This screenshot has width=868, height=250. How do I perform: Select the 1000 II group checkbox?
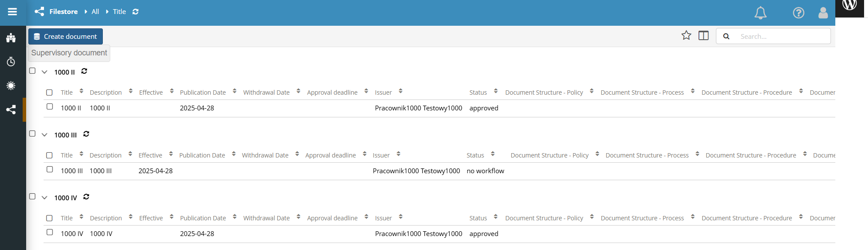pos(32,71)
